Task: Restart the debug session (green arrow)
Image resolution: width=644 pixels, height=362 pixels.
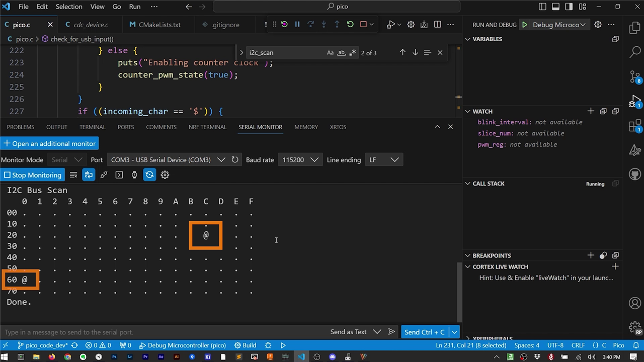Action: [350, 24]
